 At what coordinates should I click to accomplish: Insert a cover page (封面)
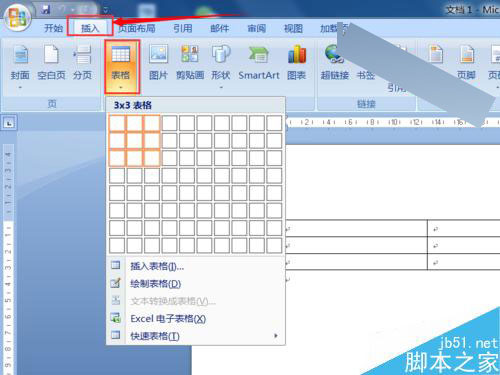[20, 67]
